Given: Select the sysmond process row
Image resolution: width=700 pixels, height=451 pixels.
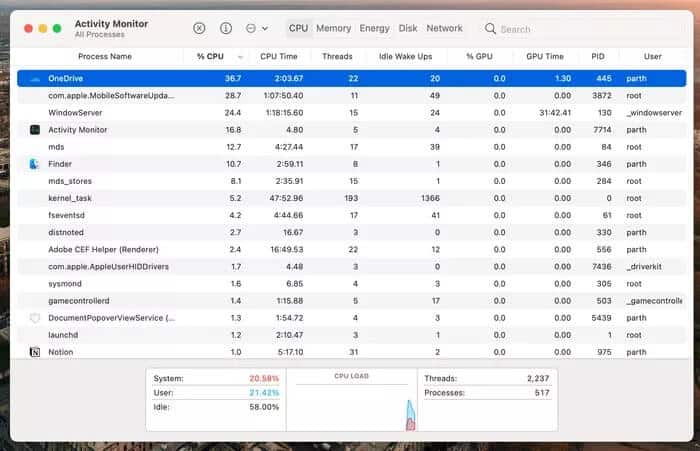Looking at the screenshot, I should 351,284.
